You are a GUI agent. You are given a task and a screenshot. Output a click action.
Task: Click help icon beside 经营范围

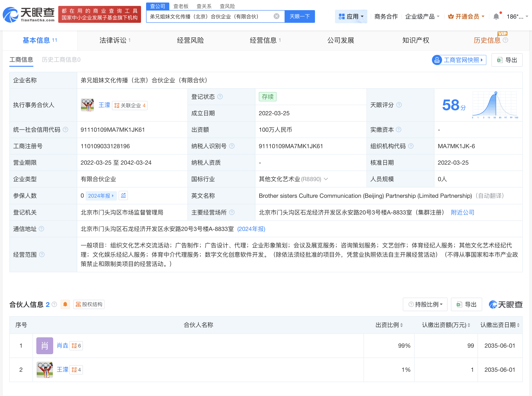(x=42, y=254)
